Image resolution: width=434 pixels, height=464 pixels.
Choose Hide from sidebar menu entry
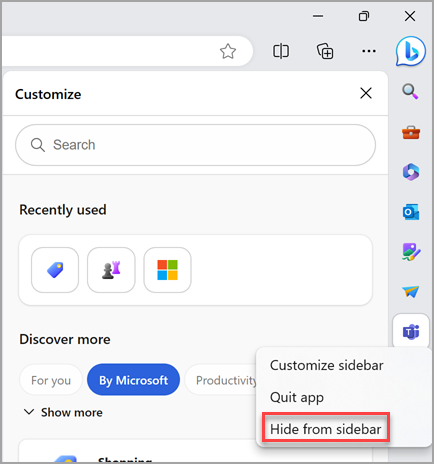[x=326, y=429]
